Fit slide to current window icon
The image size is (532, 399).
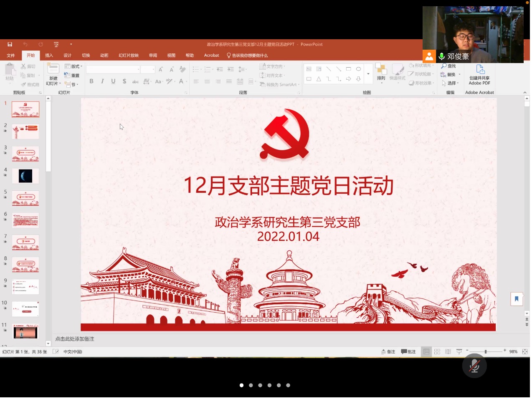pos(525,352)
